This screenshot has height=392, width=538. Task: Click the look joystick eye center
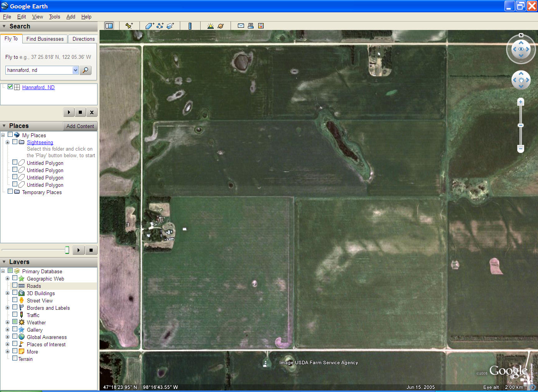(x=521, y=49)
